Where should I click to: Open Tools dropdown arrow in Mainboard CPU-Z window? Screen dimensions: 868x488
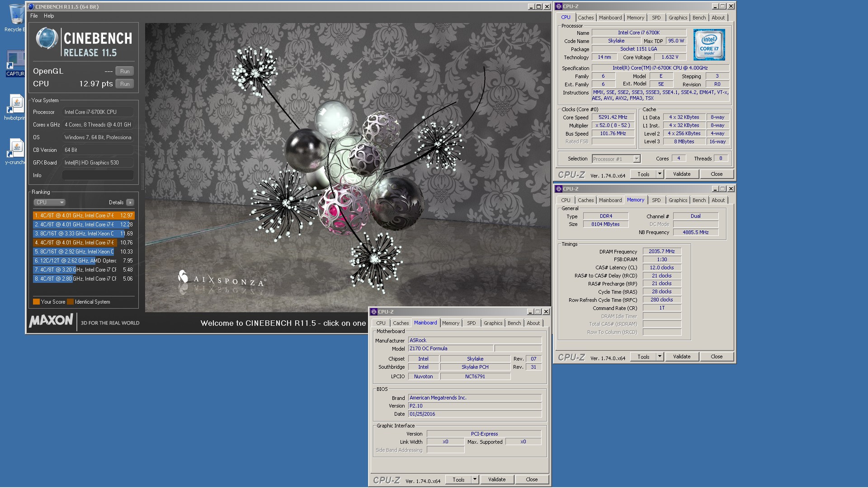[x=475, y=479]
